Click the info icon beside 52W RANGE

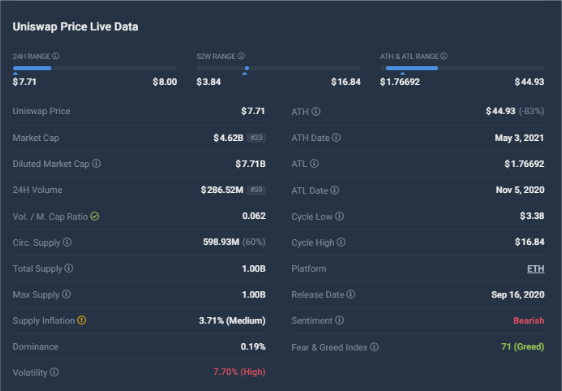241,56
